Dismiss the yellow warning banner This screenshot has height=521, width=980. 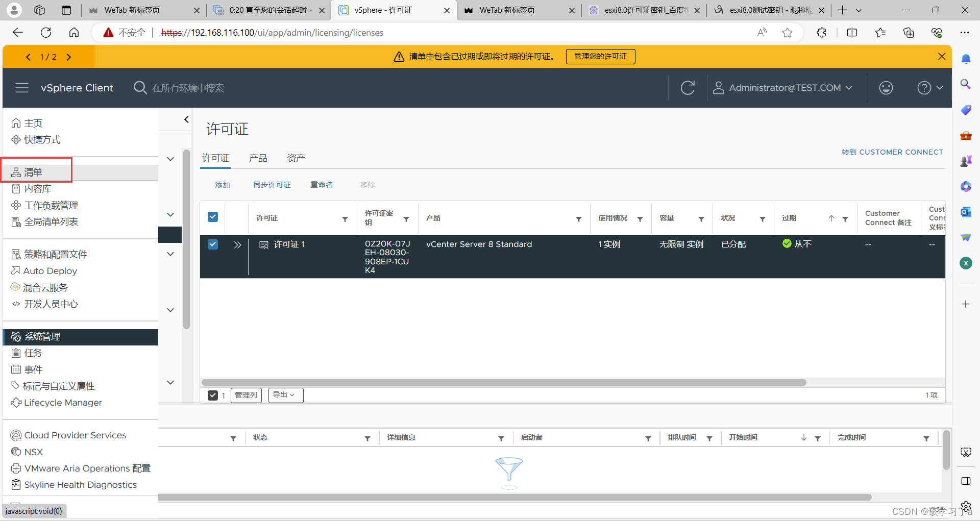(x=942, y=56)
